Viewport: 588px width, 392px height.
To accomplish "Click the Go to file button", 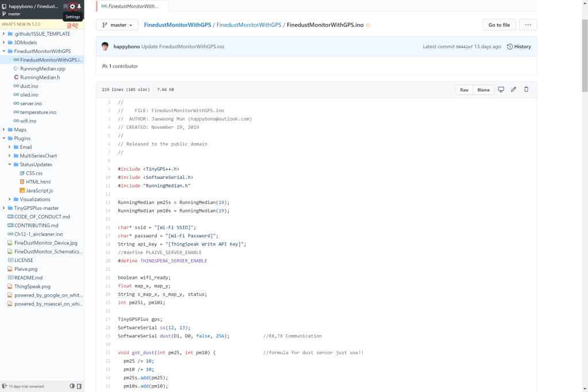I will 498,25.
